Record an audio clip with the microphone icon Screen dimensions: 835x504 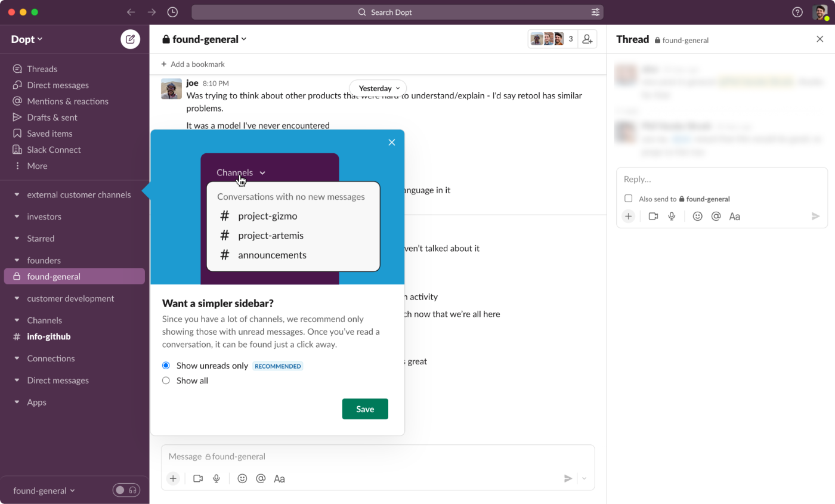point(217,478)
